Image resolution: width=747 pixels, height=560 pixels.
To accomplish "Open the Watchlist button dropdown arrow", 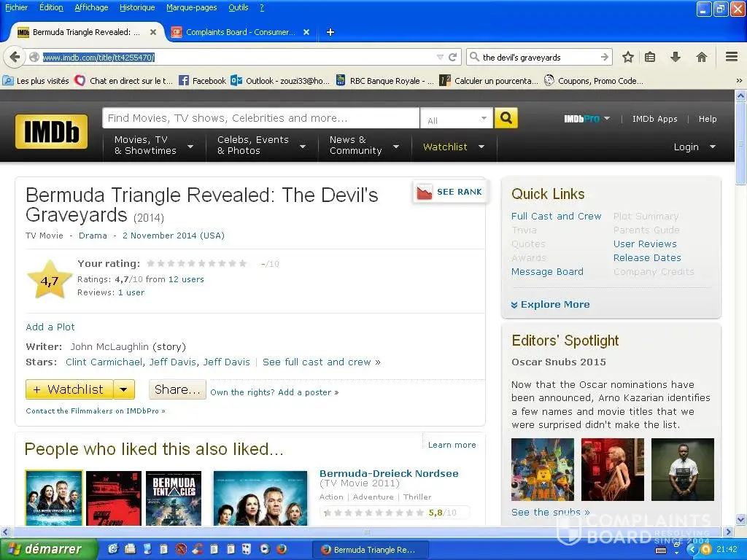I will point(124,389).
